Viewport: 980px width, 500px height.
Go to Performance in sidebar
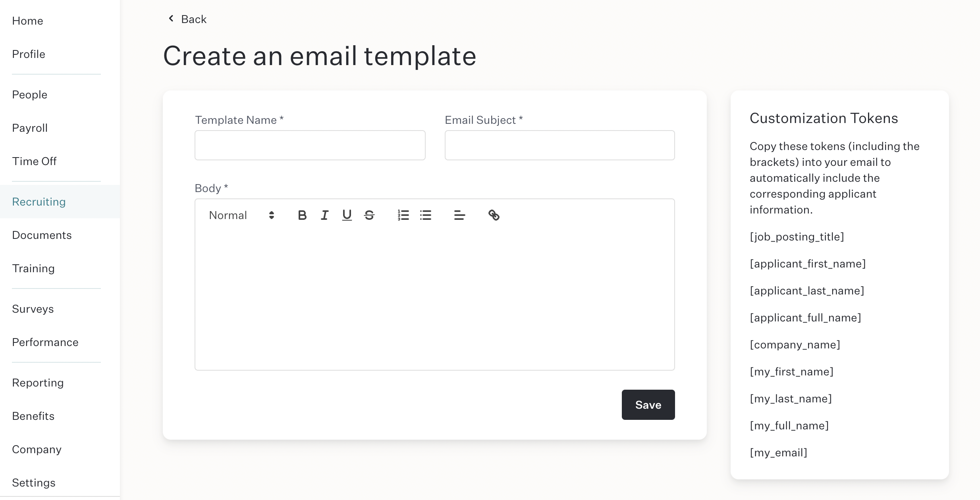(45, 342)
